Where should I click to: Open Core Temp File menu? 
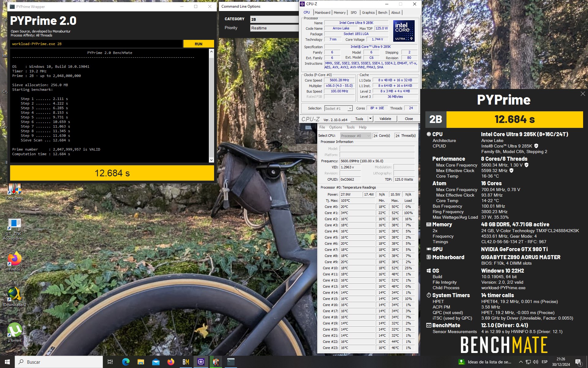click(322, 127)
